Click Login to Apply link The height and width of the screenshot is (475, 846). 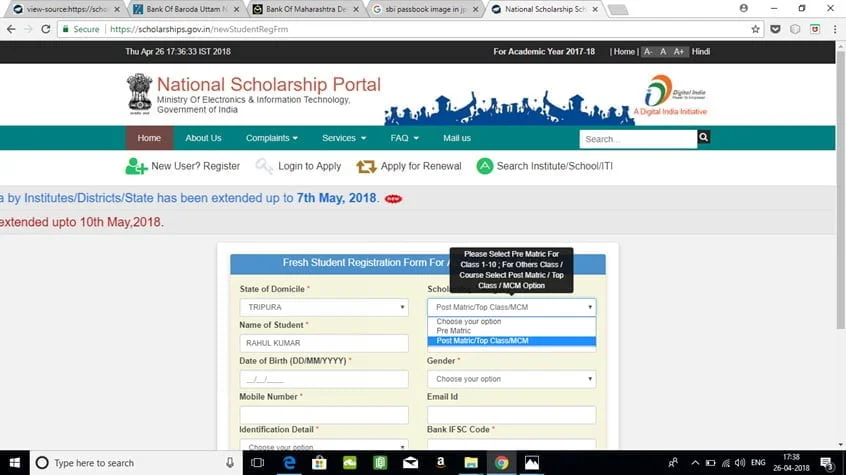point(309,166)
